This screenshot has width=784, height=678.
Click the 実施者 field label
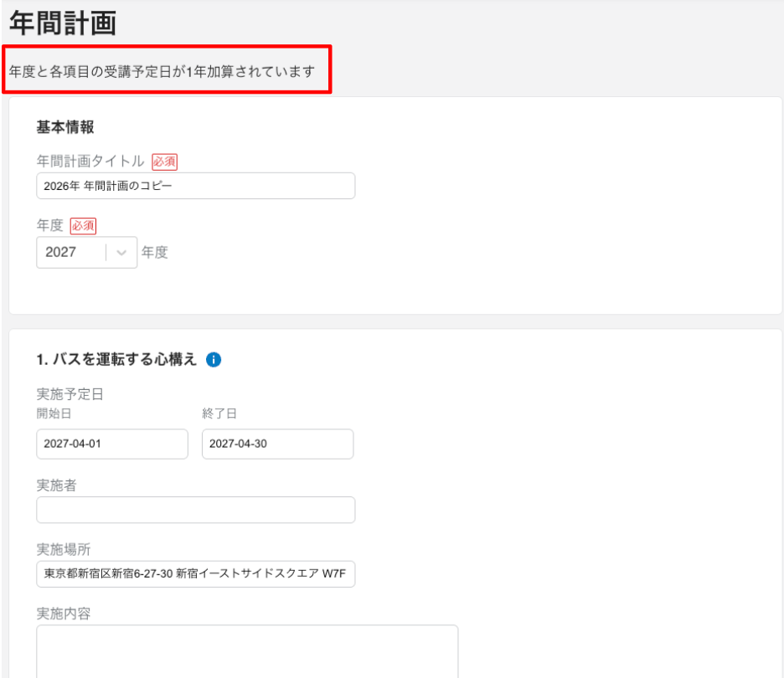click(x=56, y=485)
